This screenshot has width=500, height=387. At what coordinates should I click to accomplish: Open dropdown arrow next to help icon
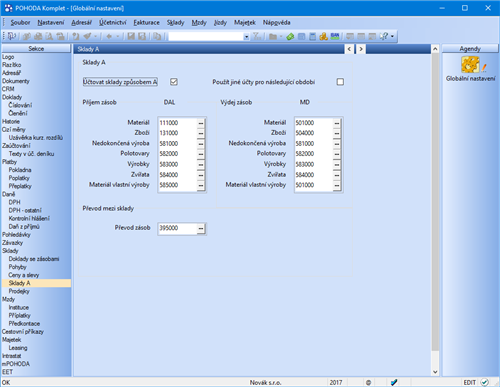coord(392,36)
